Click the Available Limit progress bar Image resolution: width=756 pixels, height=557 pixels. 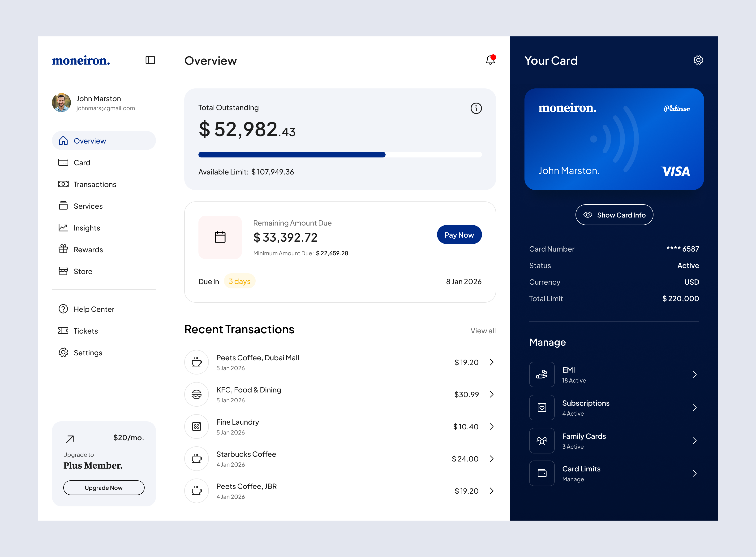click(x=340, y=155)
